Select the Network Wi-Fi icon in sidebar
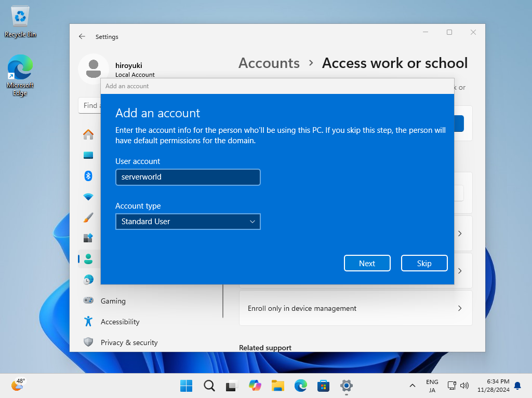This screenshot has width=532, height=398. pyautogui.click(x=88, y=197)
